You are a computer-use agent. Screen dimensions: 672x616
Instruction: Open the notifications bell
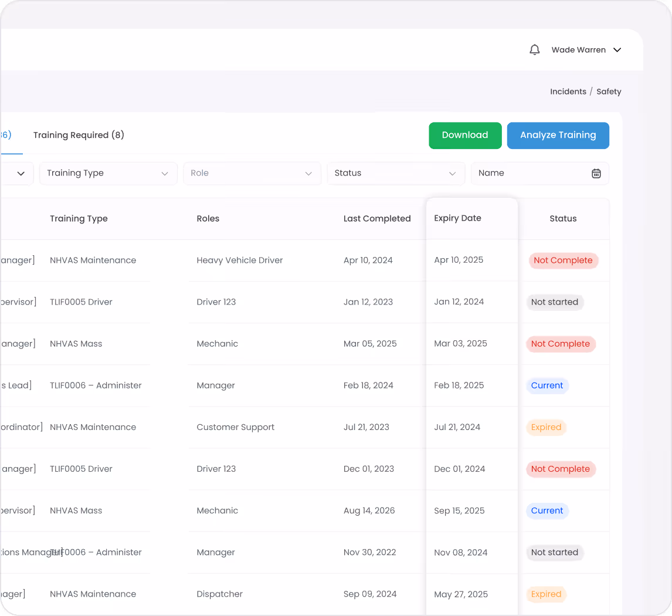click(534, 50)
